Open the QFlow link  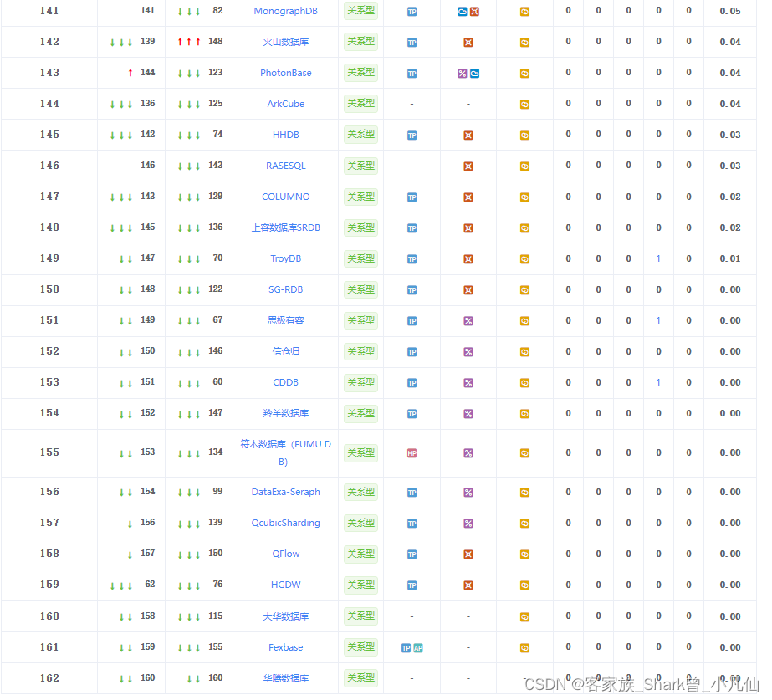pos(285,554)
